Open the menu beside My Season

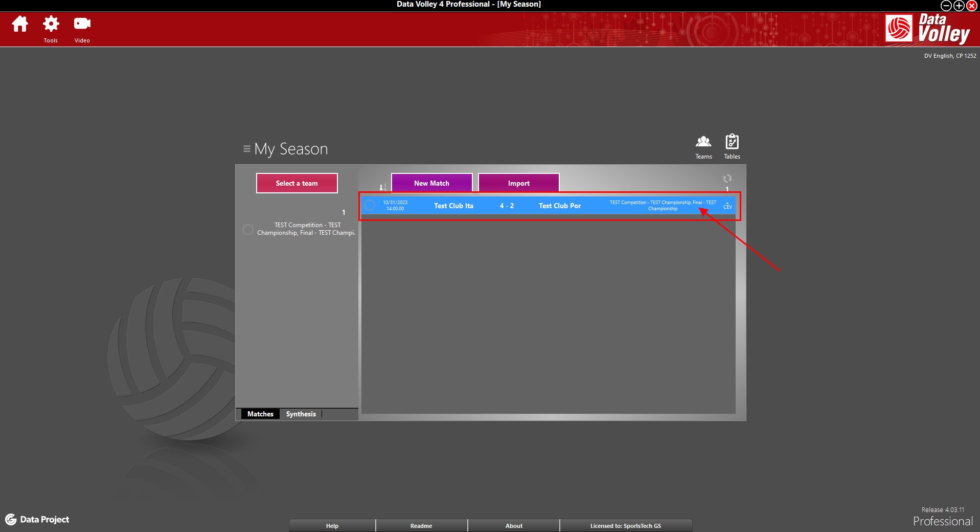pos(246,149)
